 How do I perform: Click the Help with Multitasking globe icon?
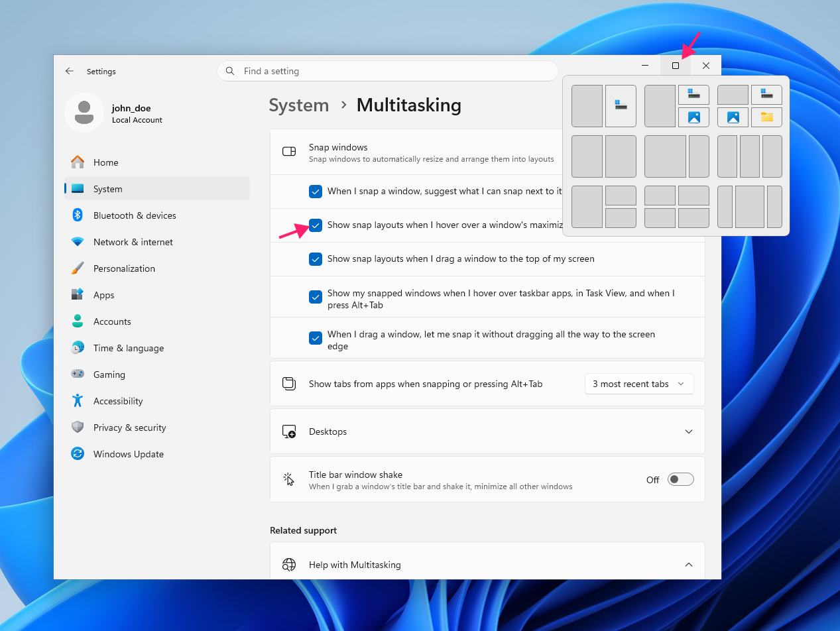[289, 565]
